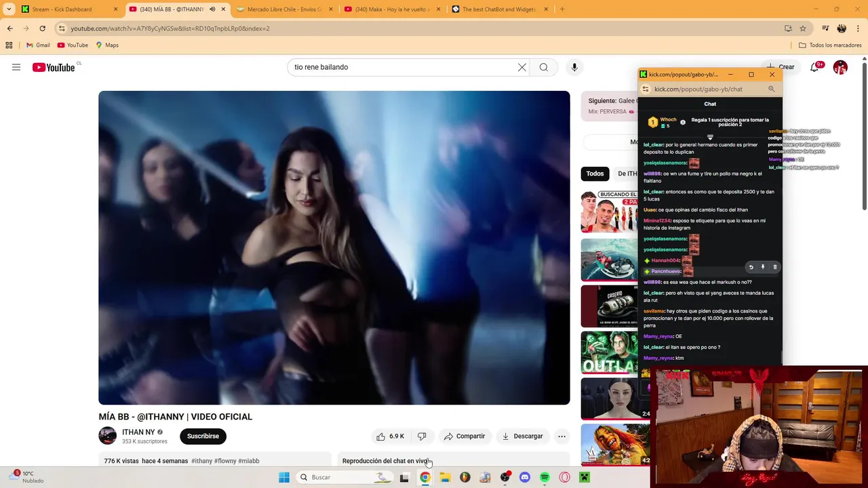Image resolution: width=868 pixels, height=488 pixels.
Task: Open Chrome media controls icon
Action: [x=825, y=28]
